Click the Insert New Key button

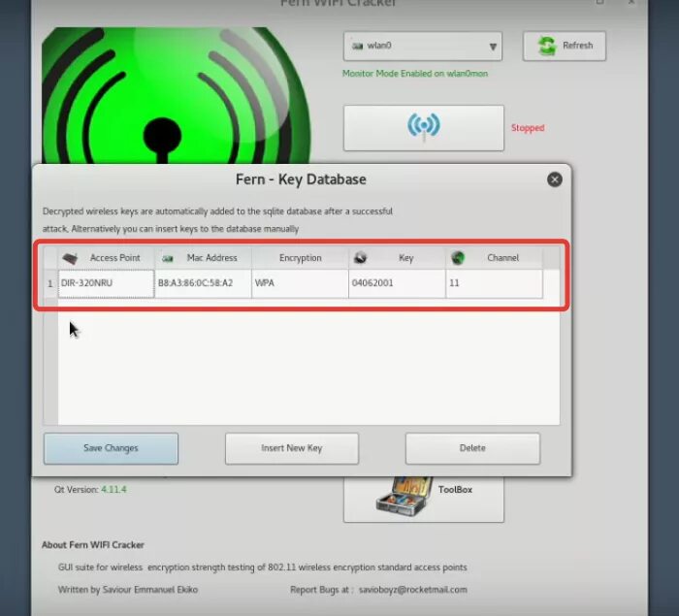click(x=291, y=448)
